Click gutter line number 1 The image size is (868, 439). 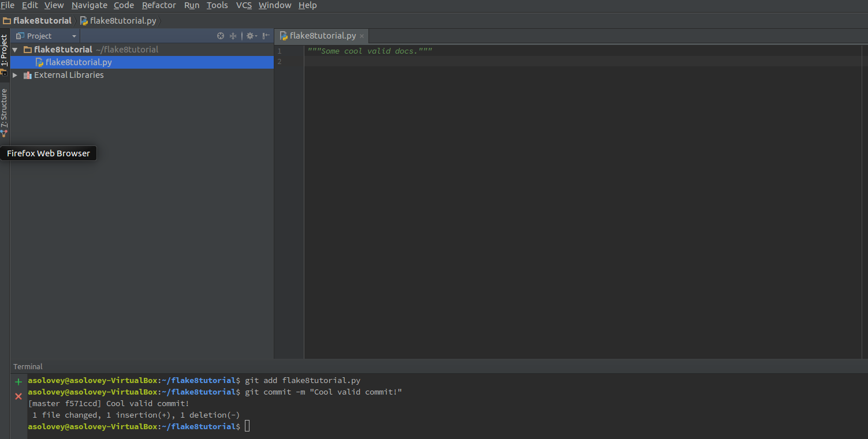pos(280,51)
